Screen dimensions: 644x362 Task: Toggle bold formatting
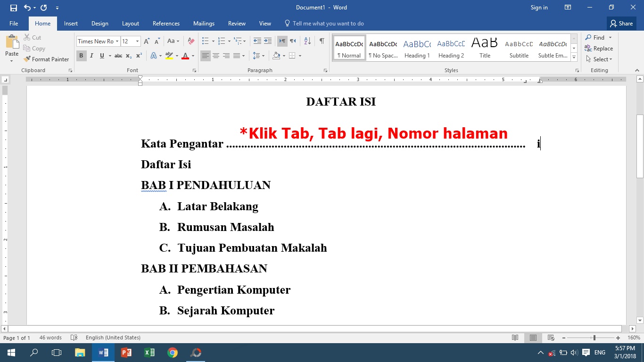coord(81,56)
